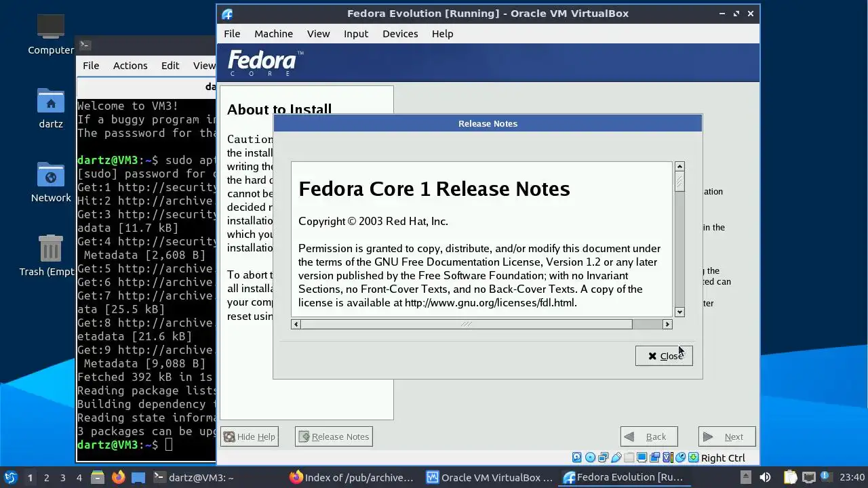This screenshot has width=868, height=488.
Task: Open the terminal Actions menu
Action: point(130,65)
